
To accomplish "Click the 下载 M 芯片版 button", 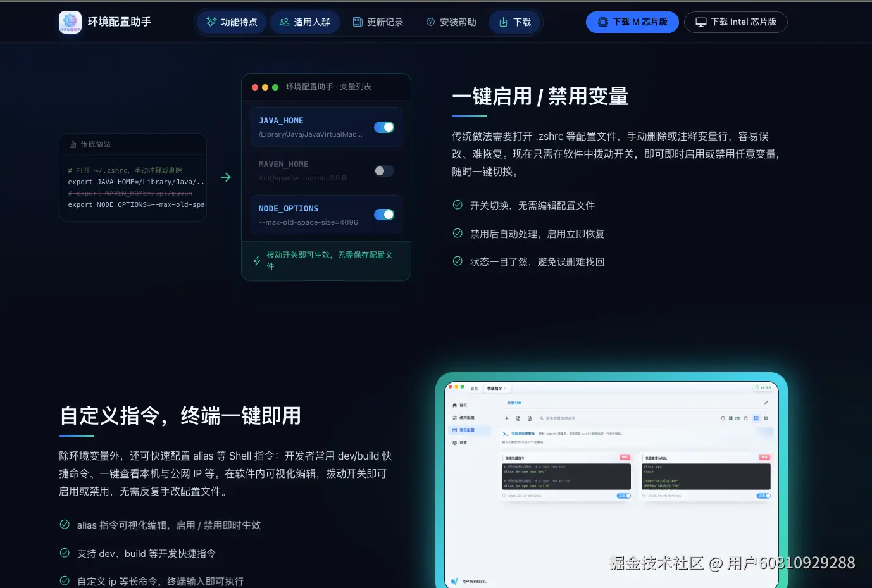I will point(632,22).
